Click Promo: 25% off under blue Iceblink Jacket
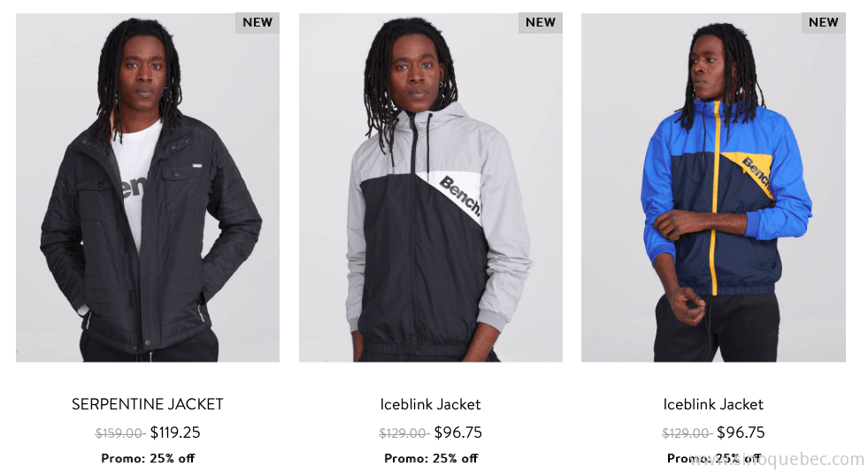 pos(713,458)
